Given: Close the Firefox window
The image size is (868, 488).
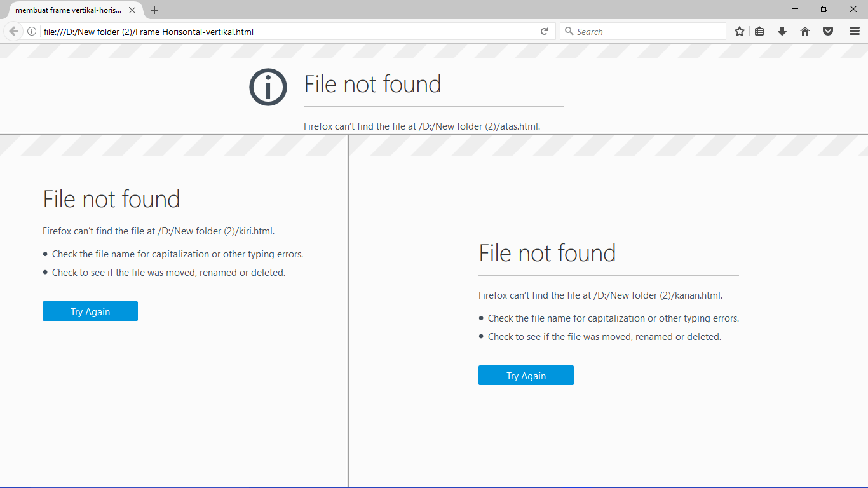Looking at the screenshot, I should (x=853, y=9).
